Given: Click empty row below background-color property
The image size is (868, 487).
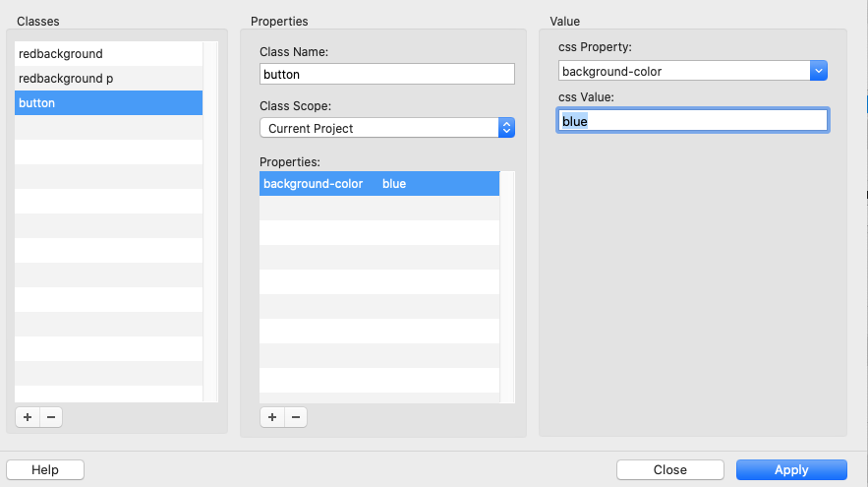Looking at the screenshot, I should pos(378,209).
